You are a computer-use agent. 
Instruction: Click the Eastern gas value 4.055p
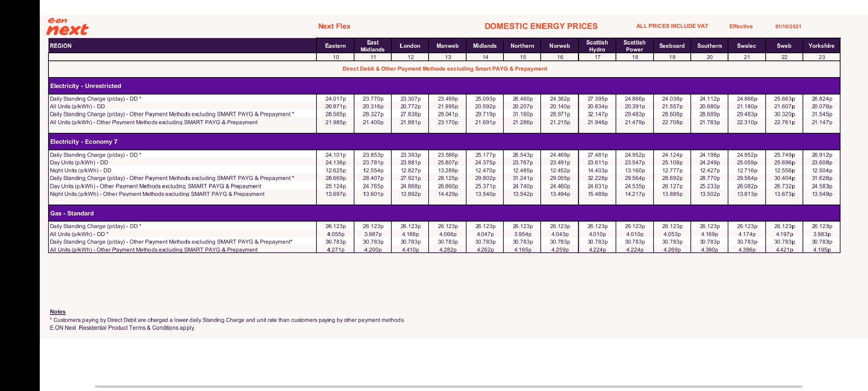pos(336,234)
